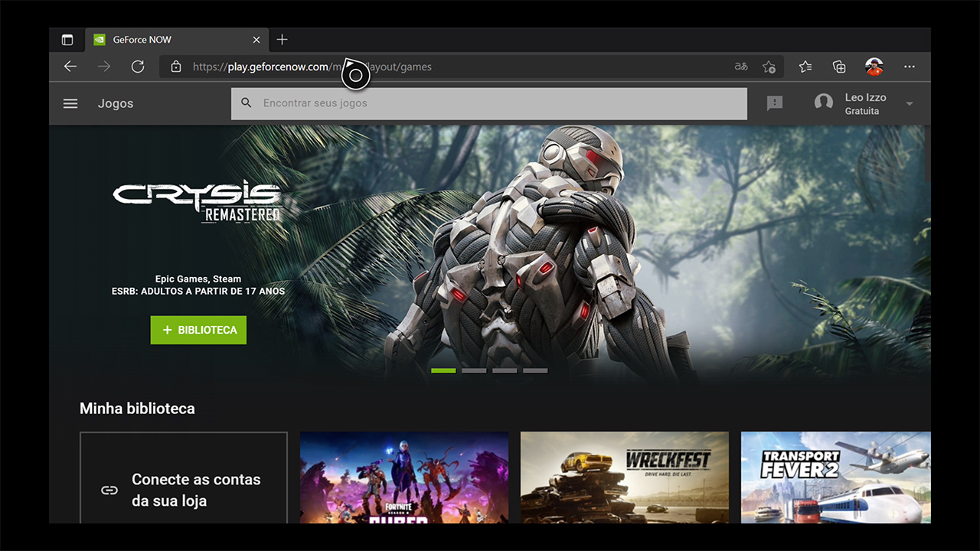The image size is (980, 551).
Task: Open the feedback notification icon
Action: pyautogui.click(x=775, y=103)
